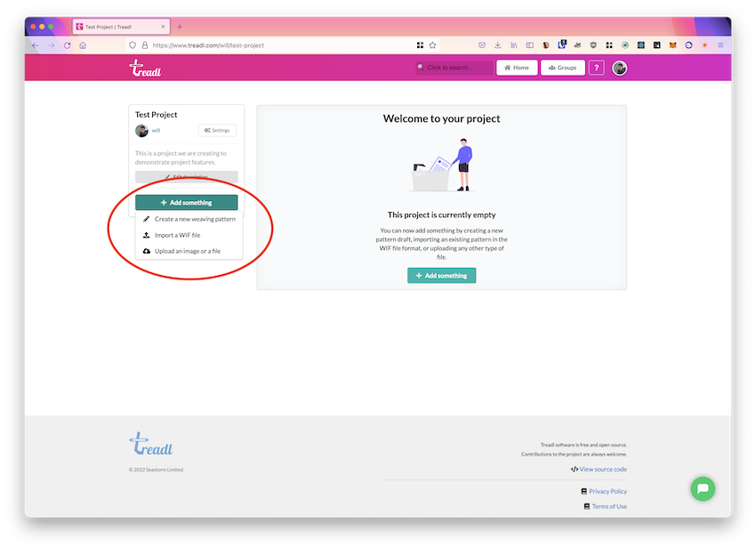
Task: Open the help question mark button
Action: click(x=597, y=68)
